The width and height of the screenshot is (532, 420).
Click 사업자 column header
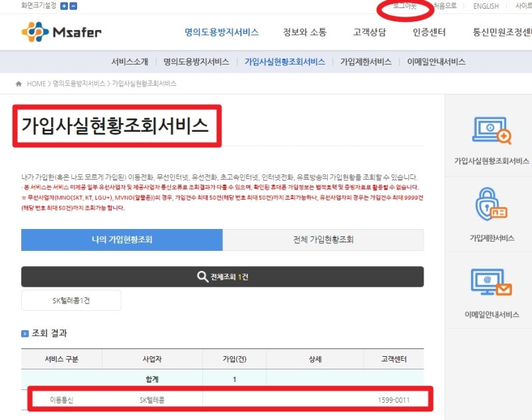[152, 359]
